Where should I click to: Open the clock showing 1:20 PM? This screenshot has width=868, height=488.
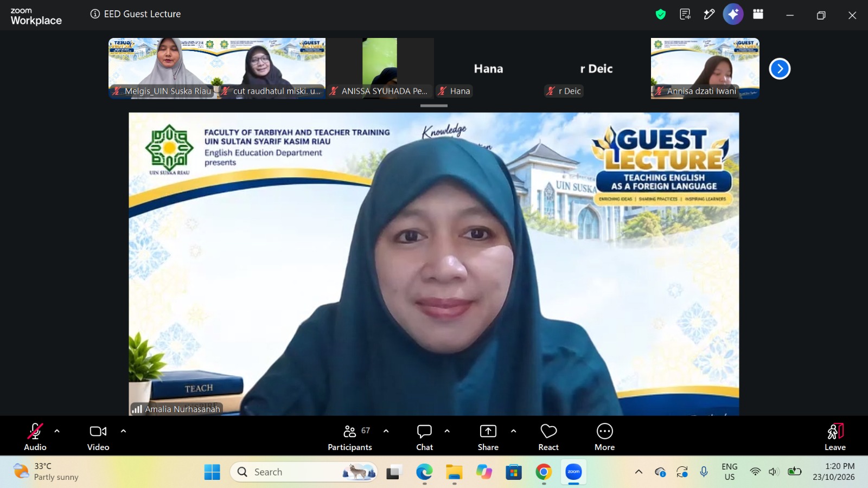[834, 472]
